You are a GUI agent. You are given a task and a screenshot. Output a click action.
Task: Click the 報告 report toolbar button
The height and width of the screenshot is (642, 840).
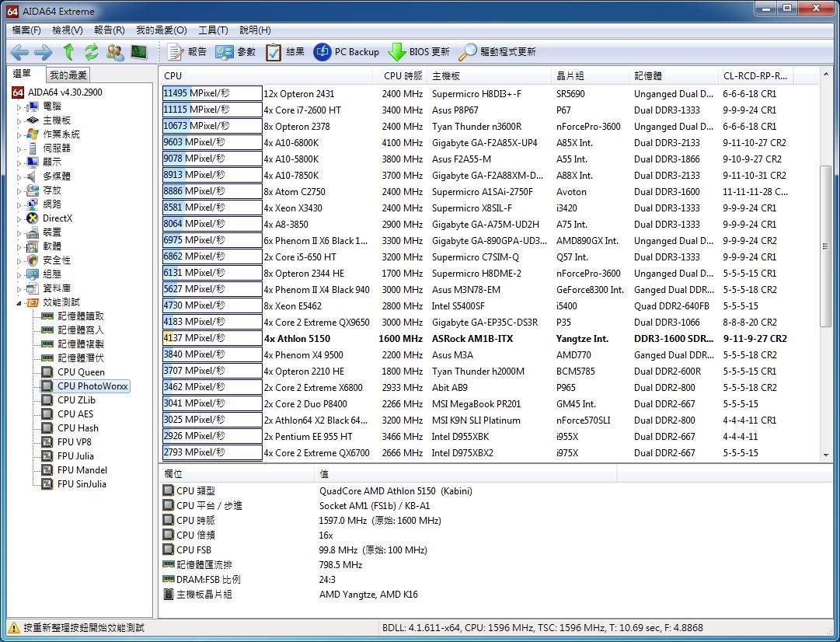[x=186, y=52]
